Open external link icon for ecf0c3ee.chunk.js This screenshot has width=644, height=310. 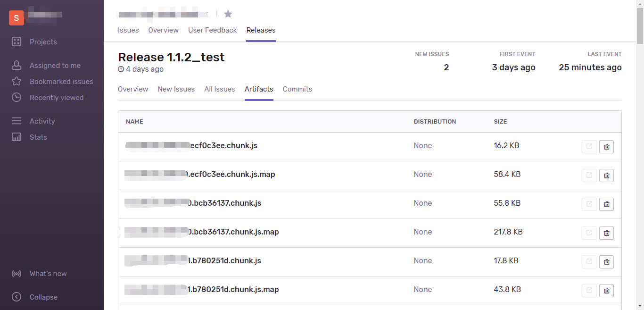589,147
